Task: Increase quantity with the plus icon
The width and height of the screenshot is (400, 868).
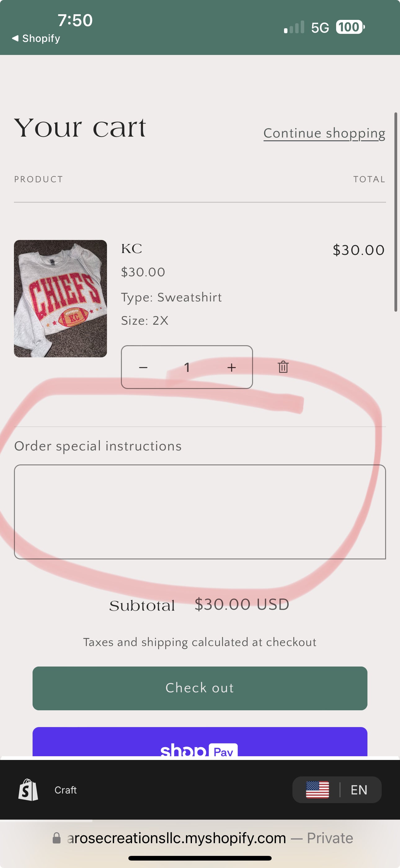Action: pos(231,367)
